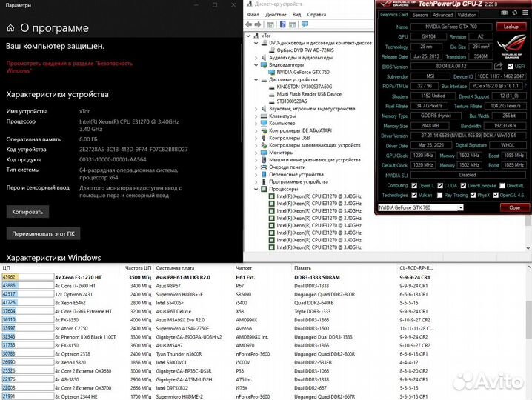
Task: Click Print queues (Очереди печати) icon
Action: coord(264,167)
